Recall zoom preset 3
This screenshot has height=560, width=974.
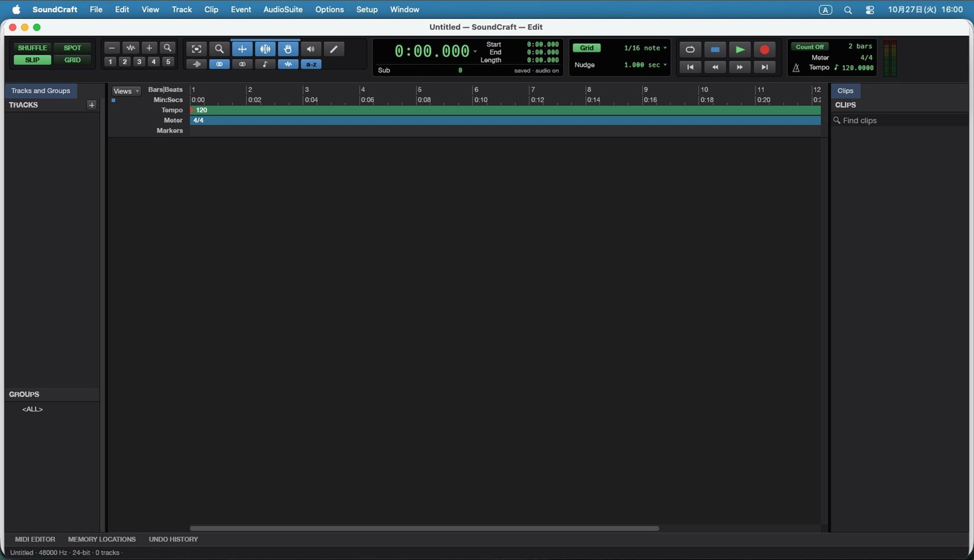(x=139, y=61)
